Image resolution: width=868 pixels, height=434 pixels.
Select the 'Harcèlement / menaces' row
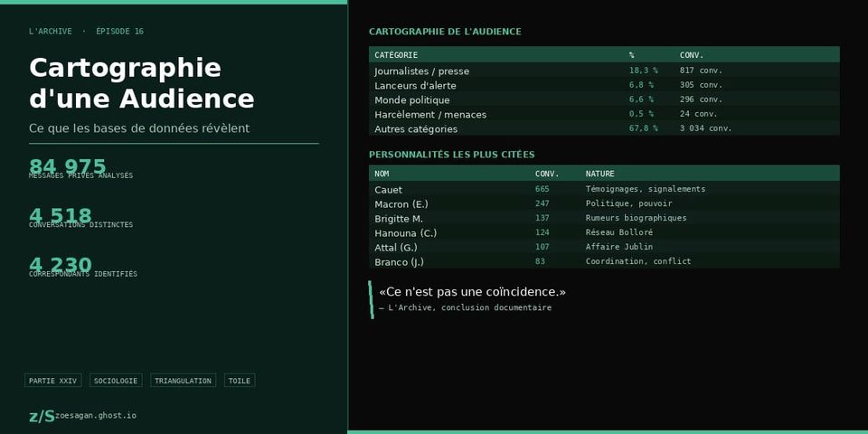(604, 114)
